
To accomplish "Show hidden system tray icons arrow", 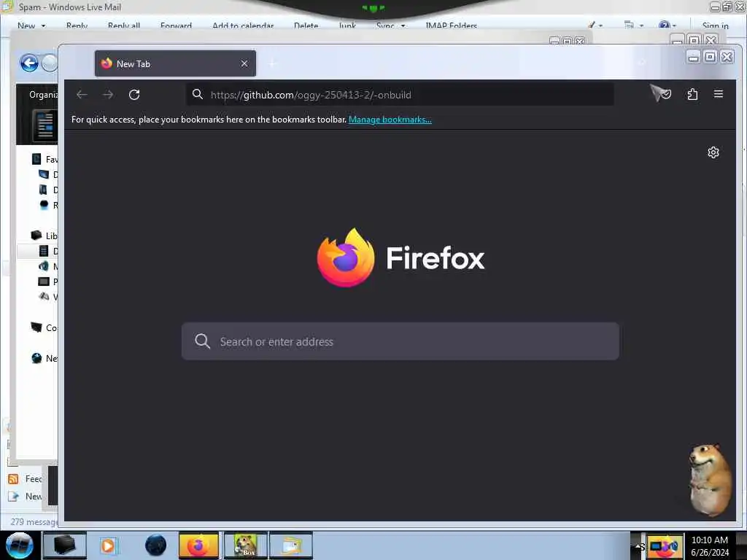I will (x=638, y=545).
